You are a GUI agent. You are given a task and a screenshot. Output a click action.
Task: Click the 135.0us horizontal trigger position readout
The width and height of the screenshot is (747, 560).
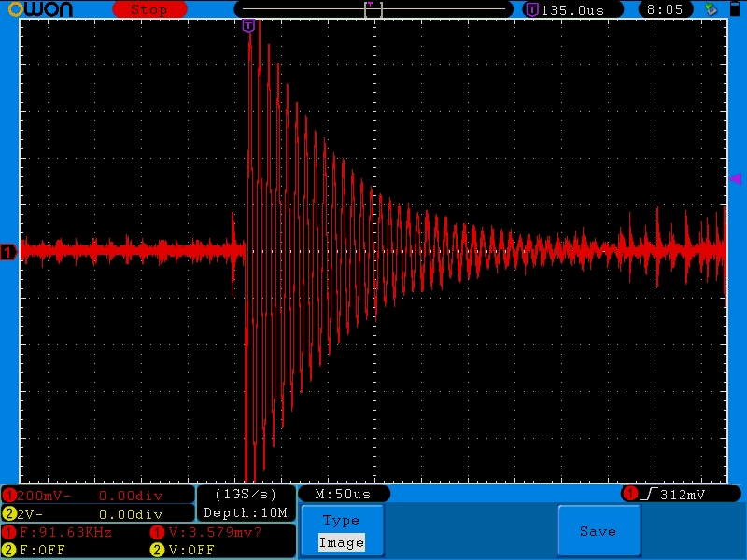tap(572, 10)
